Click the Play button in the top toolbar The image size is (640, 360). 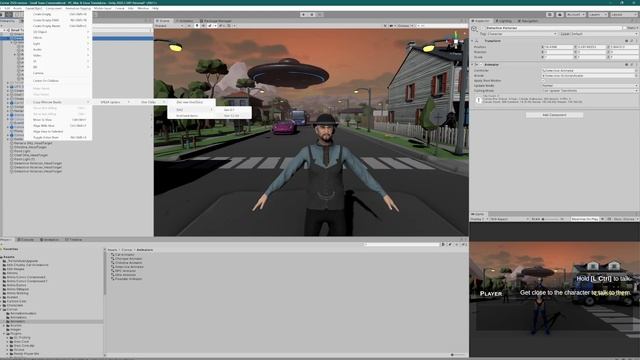point(303,14)
